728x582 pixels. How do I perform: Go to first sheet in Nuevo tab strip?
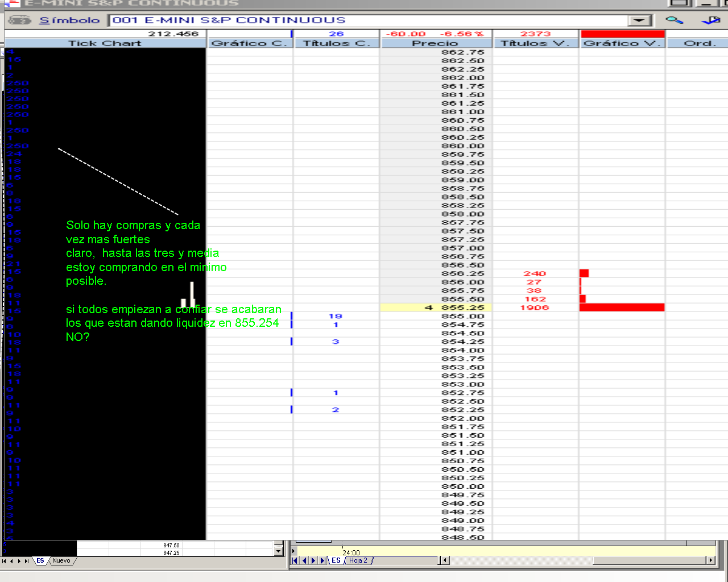[x=4, y=561]
